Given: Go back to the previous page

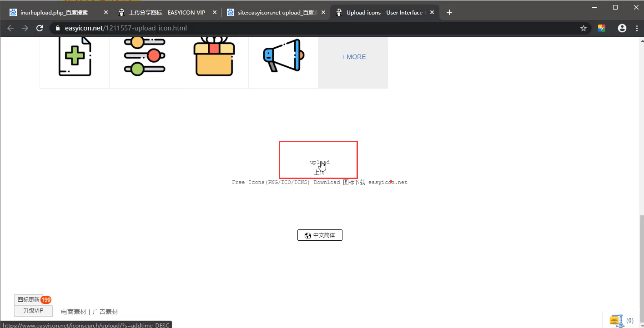Looking at the screenshot, I should [x=10, y=28].
